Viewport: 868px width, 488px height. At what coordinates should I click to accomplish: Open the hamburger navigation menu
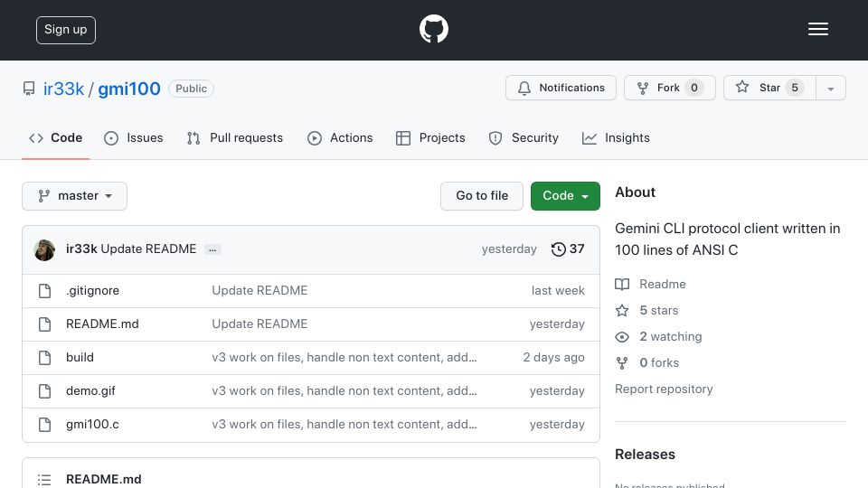point(817,29)
